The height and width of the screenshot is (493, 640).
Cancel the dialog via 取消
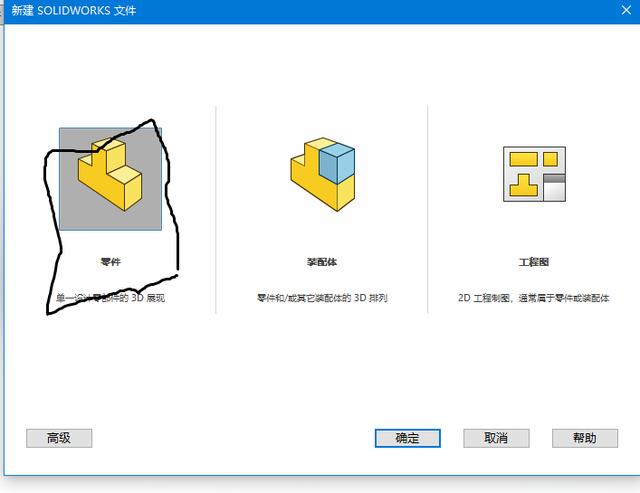tap(496, 438)
